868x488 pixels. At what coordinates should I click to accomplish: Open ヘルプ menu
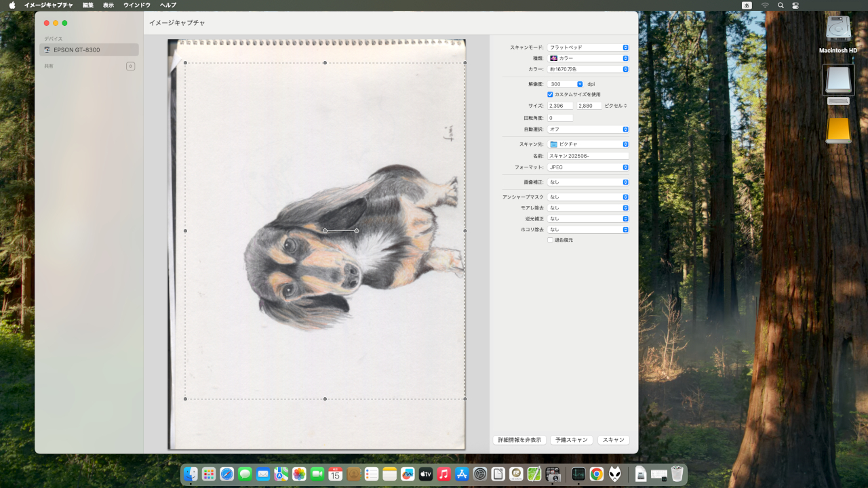click(168, 5)
